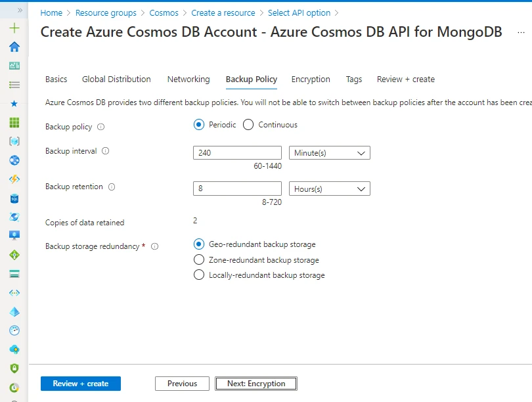
Task: Open Create a resource from the sidebar
Action: point(14,29)
